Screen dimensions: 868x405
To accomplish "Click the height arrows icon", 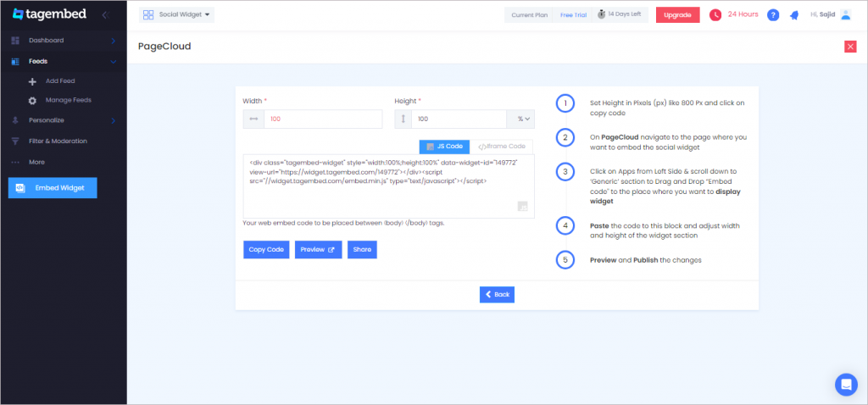I will [403, 119].
